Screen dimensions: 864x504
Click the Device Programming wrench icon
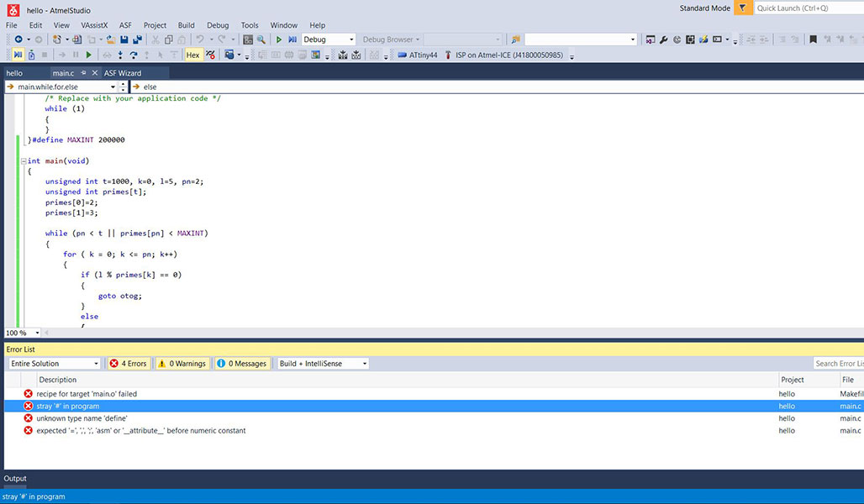click(x=664, y=39)
